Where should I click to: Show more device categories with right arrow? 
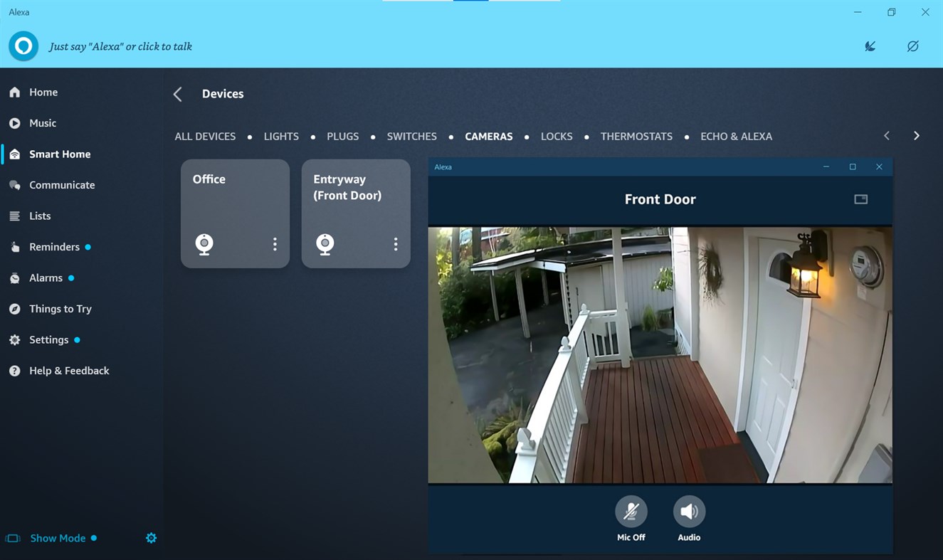click(917, 135)
